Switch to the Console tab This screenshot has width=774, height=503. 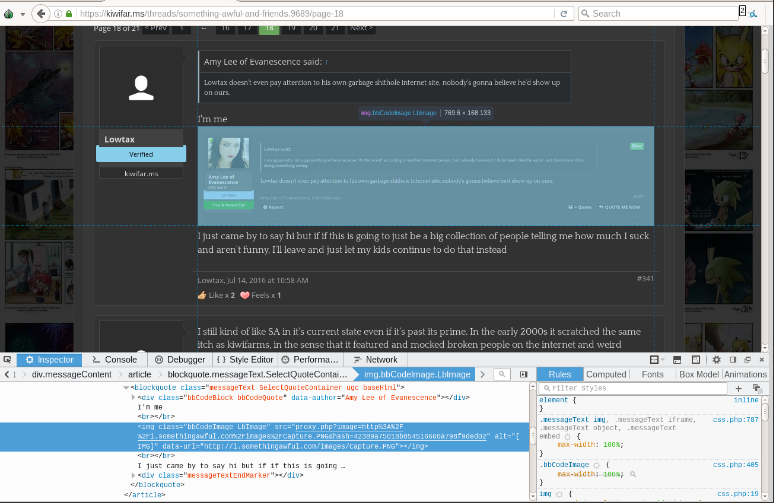[115, 359]
